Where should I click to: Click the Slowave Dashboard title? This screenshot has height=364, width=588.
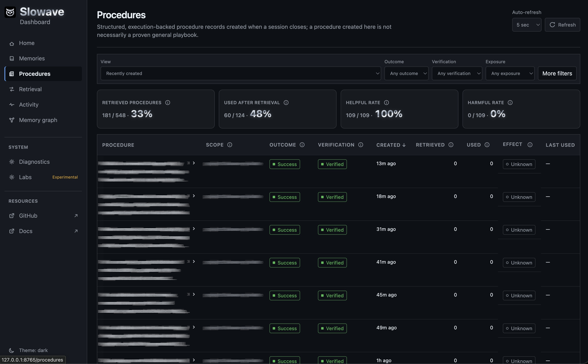point(42,16)
